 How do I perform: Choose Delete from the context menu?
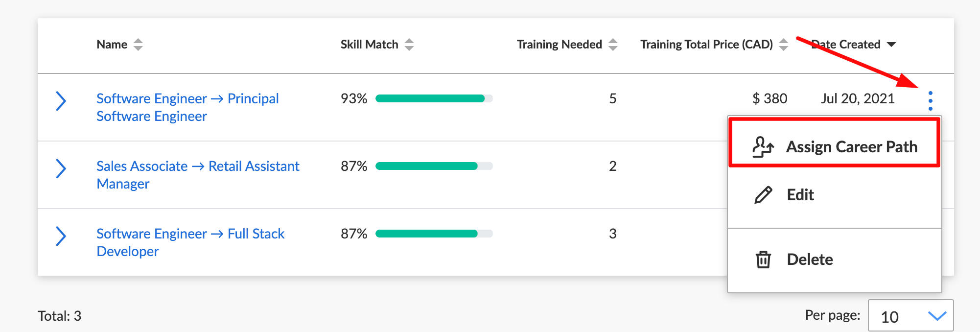(x=834, y=259)
